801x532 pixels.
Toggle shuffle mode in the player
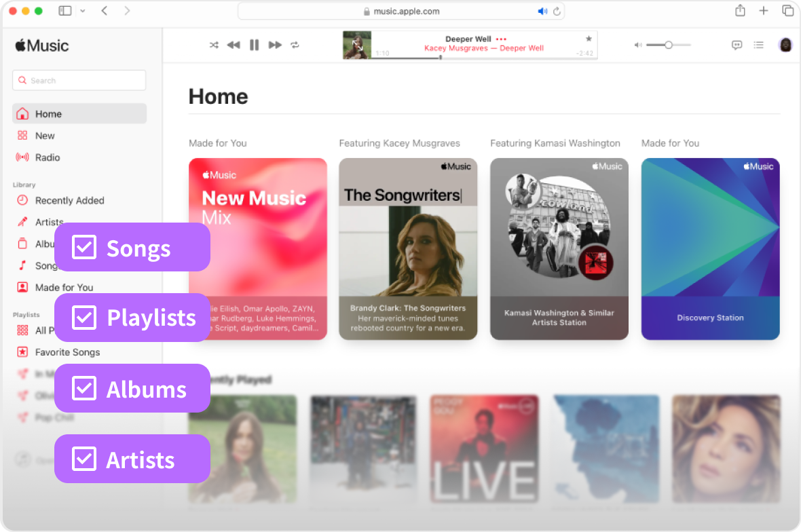[214, 45]
